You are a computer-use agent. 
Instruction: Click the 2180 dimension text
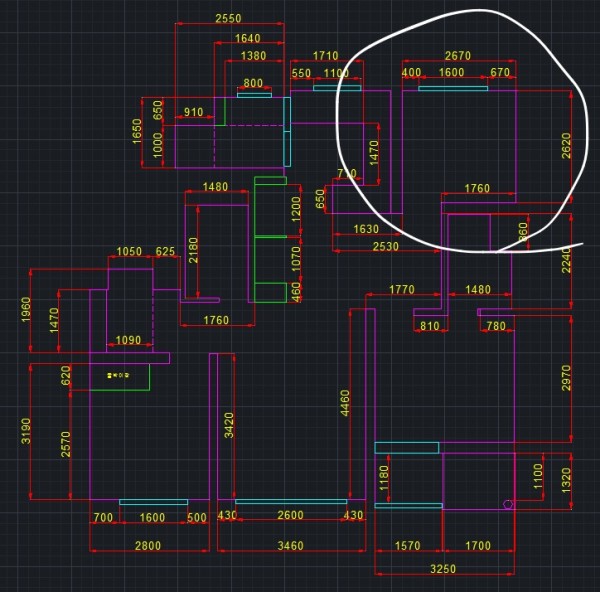pos(193,249)
